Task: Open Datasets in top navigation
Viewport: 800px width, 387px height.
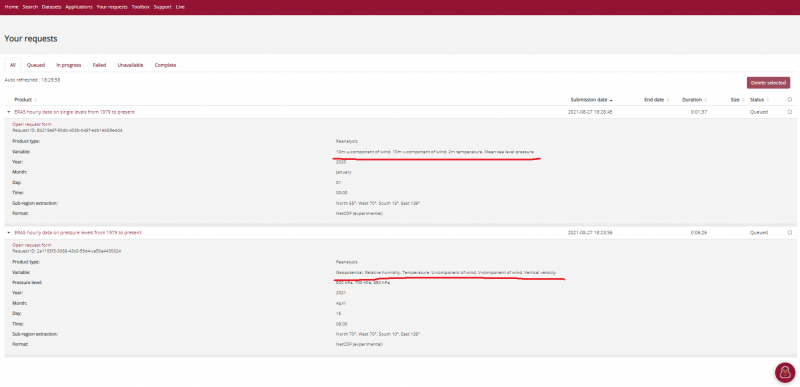Action: tap(52, 7)
